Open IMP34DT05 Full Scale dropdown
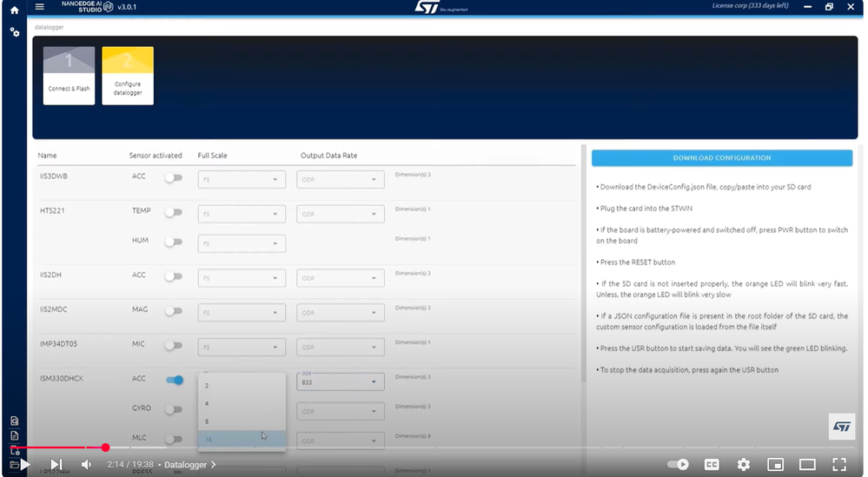Viewport: 868px width, 477px height. 242,347
